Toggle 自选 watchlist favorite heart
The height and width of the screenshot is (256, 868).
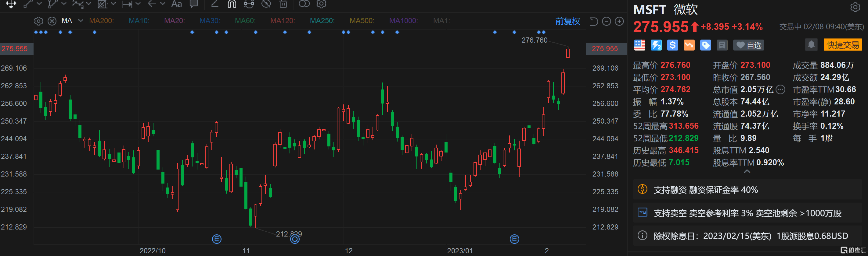tap(748, 45)
